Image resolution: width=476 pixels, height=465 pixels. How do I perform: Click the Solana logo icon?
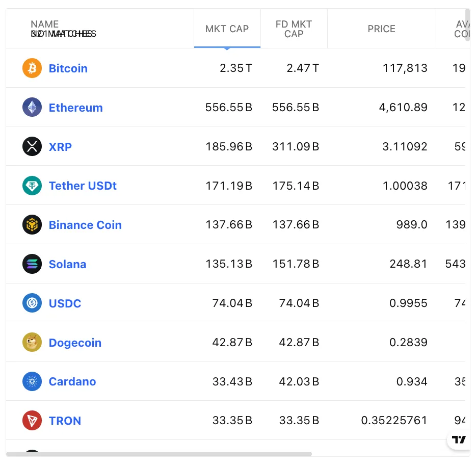(32, 264)
